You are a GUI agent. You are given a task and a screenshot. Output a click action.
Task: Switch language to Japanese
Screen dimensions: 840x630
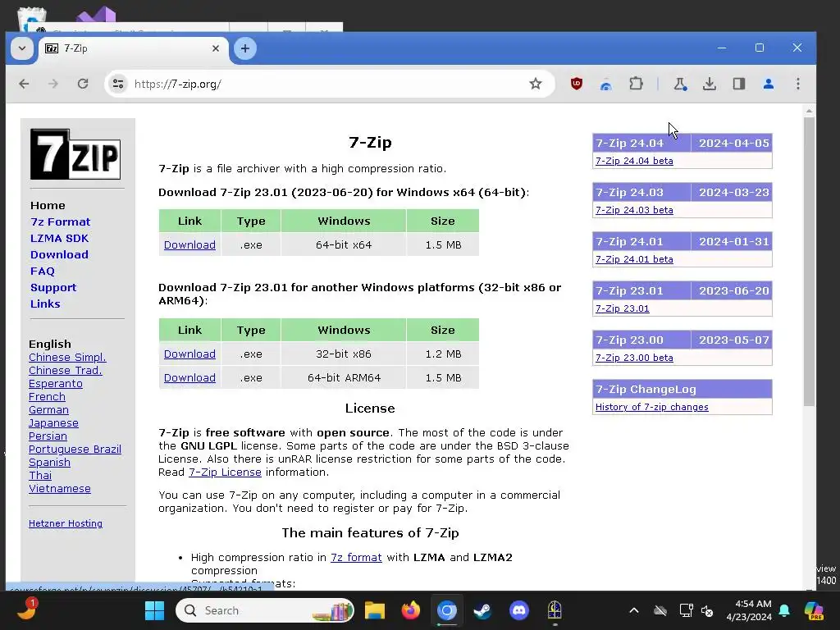click(53, 422)
